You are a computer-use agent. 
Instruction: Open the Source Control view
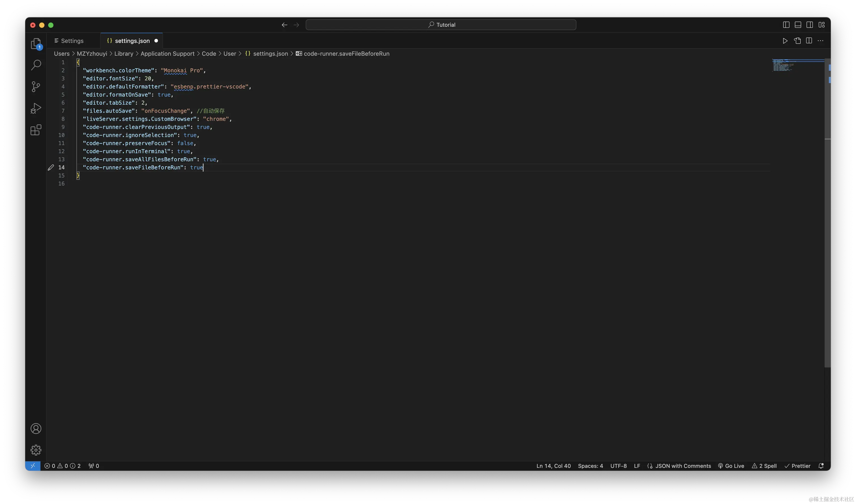[x=36, y=87]
